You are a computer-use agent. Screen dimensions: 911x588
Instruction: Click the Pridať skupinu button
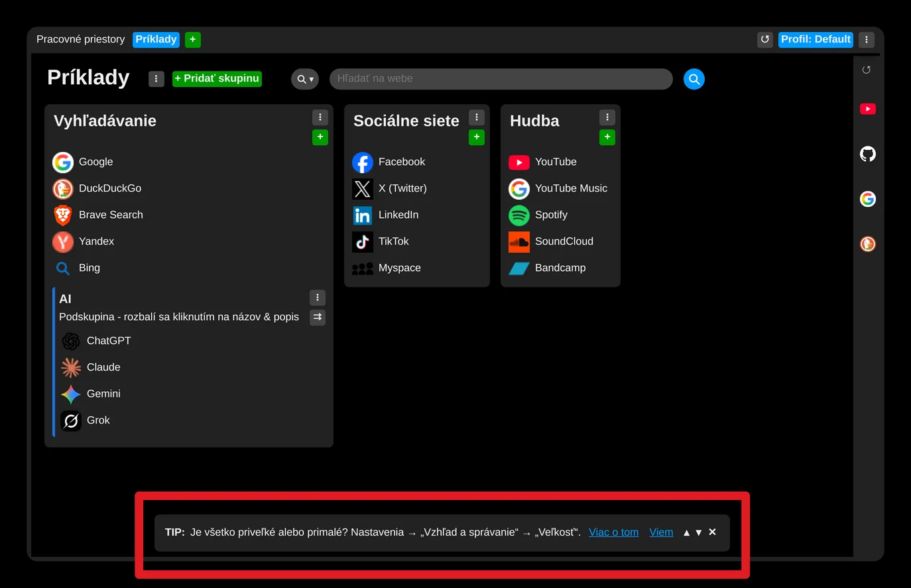coord(217,79)
